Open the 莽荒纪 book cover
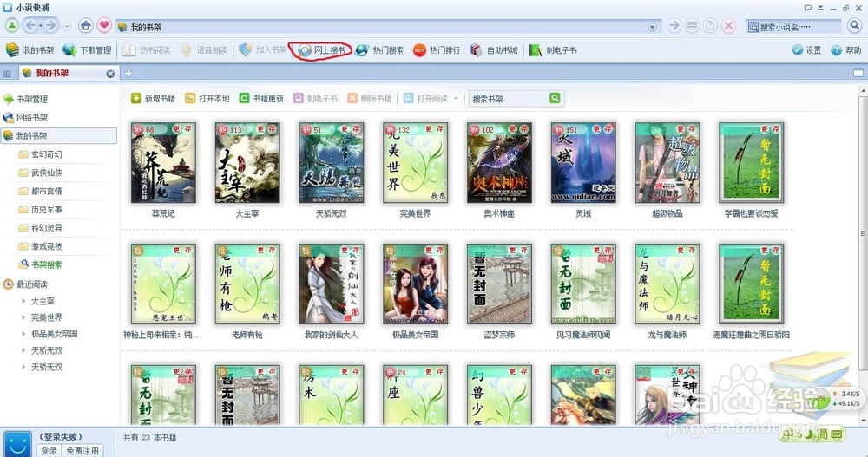Image resolution: width=868 pixels, height=457 pixels. pyautogui.click(x=163, y=163)
